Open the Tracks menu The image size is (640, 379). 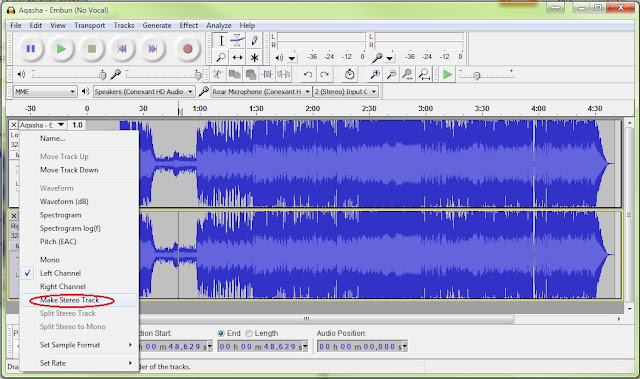pyautogui.click(x=124, y=25)
